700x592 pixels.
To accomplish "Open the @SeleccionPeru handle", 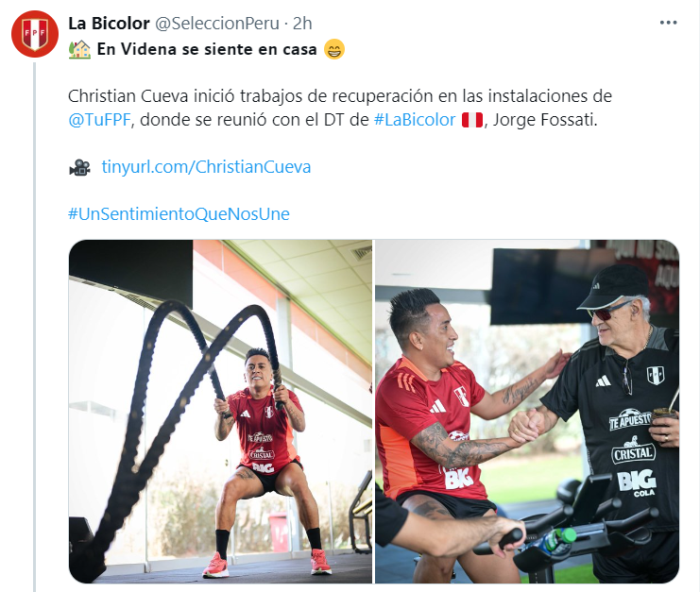I will coord(217,24).
